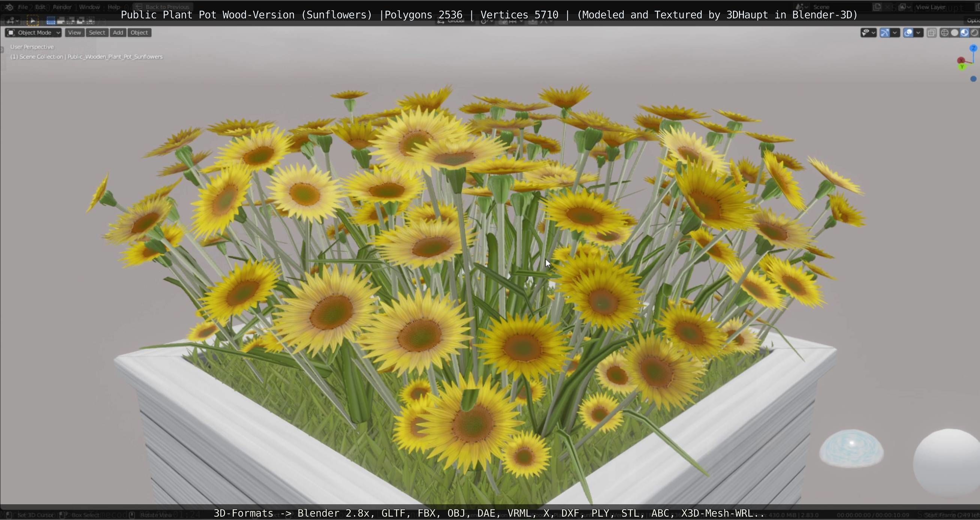The height and width of the screenshot is (520, 980).
Task: Click 'Box Select' in status bar
Action: (x=85, y=515)
